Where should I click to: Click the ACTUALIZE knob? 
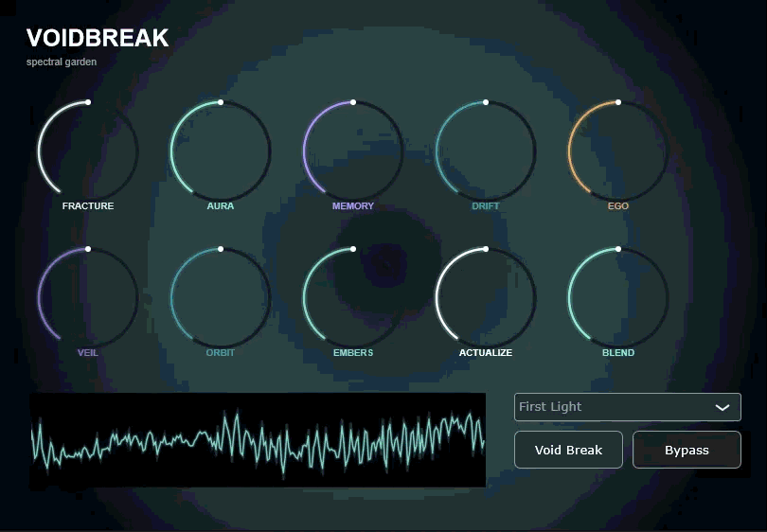coord(486,298)
